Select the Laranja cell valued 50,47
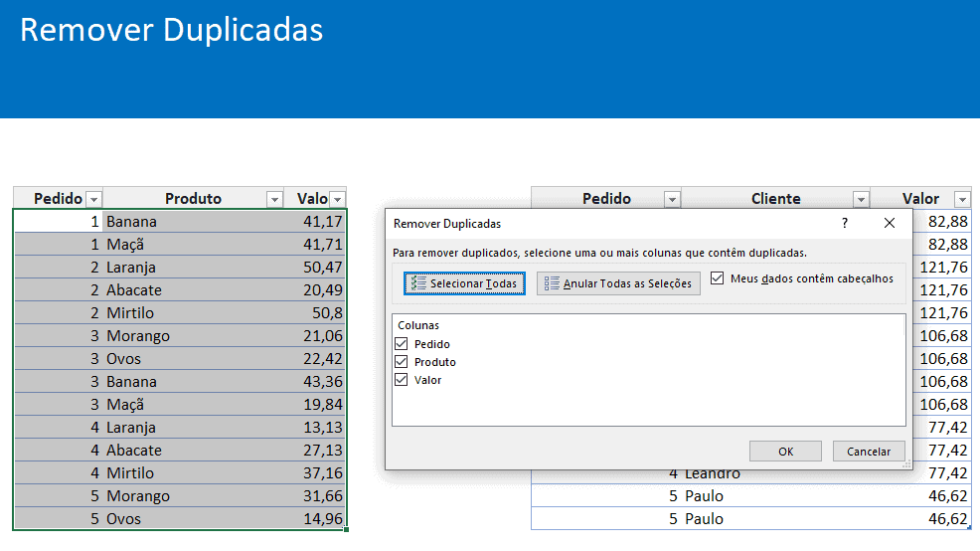980x551 pixels. [193, 268]
